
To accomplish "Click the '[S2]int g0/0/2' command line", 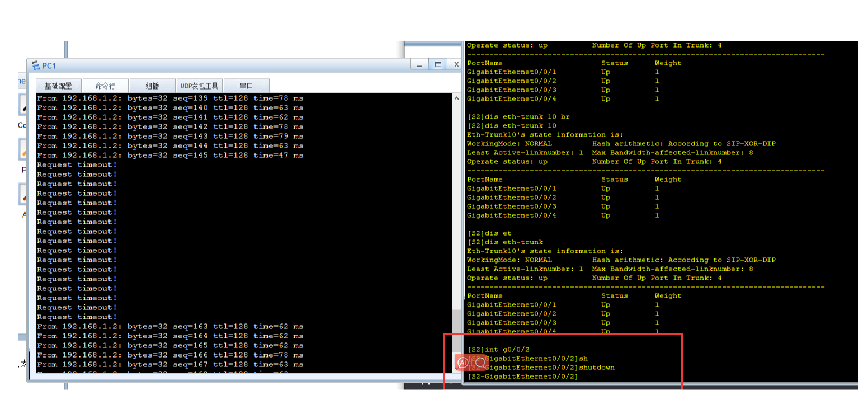I will 498,350.
